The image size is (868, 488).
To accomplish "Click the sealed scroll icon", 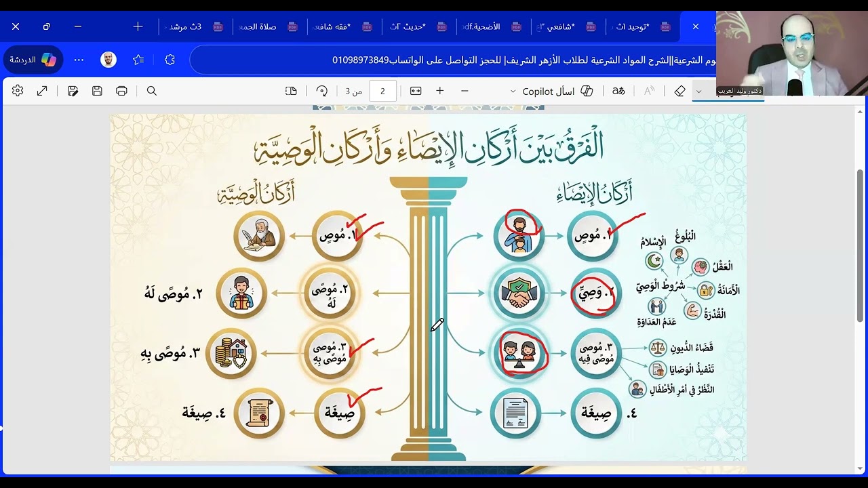I will coord(258,413).
